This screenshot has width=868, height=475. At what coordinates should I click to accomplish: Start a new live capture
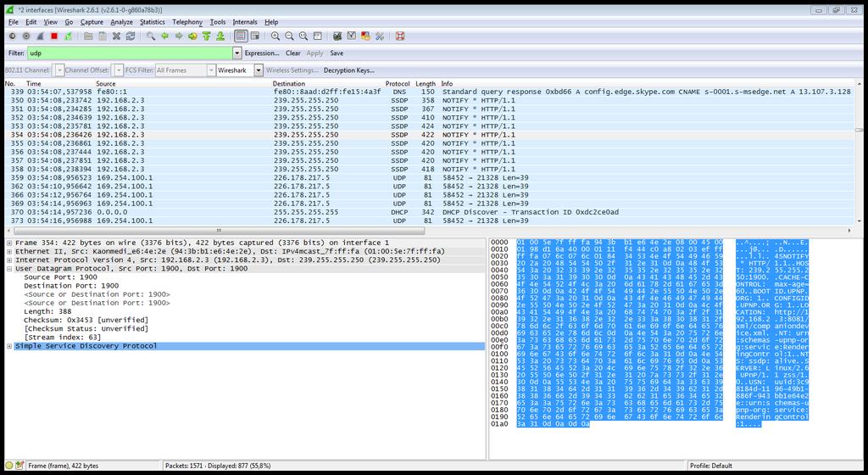click(40, 36)
